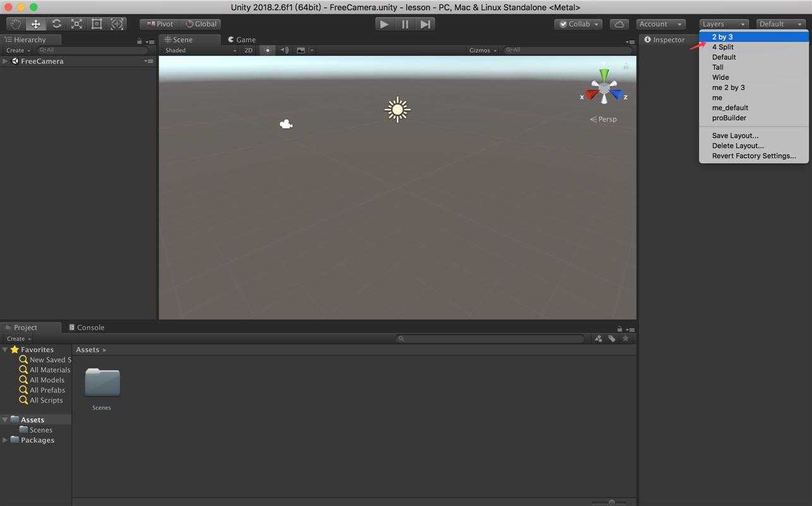This screenshot has width=812, height=506.
Task: Switch Persp projection mode
Action: (x=603, y=119)
